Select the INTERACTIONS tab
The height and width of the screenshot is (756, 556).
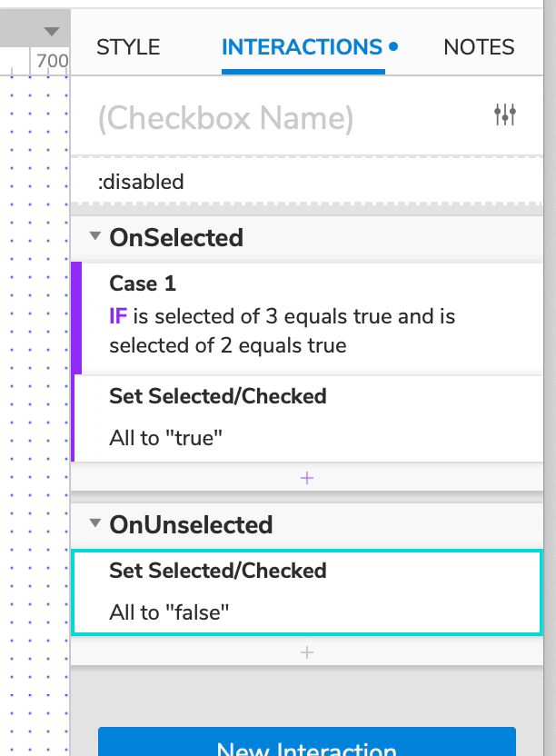click(x=302, y=47)
